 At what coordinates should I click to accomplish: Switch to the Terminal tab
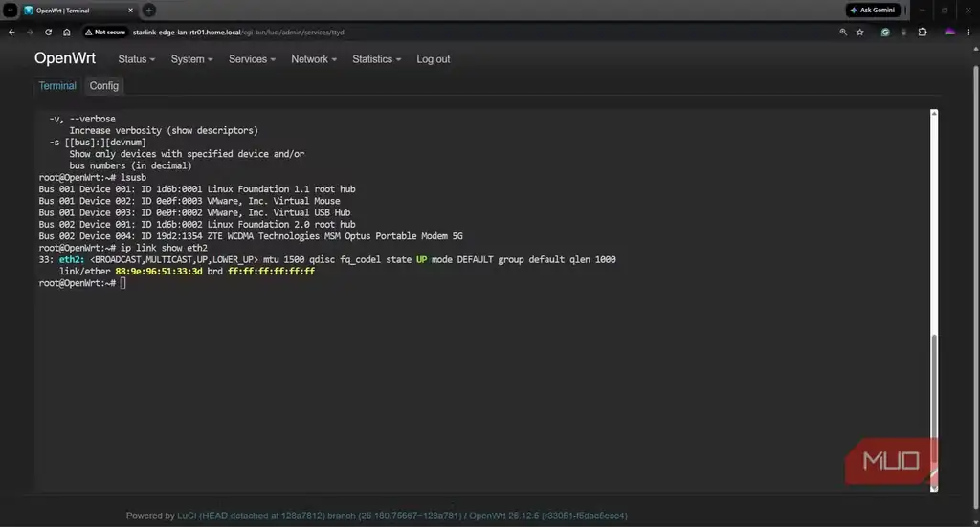(x=57, y=85)
